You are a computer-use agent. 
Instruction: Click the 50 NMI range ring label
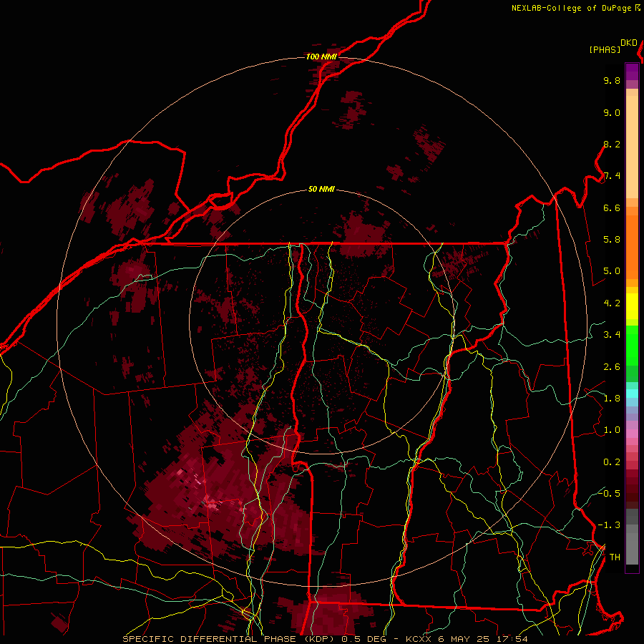pyautogui.click(x=321, y=189)
